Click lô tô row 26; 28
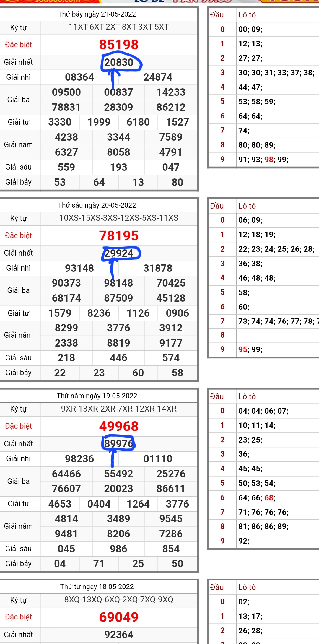319x644 pixels. click(250, 631)
